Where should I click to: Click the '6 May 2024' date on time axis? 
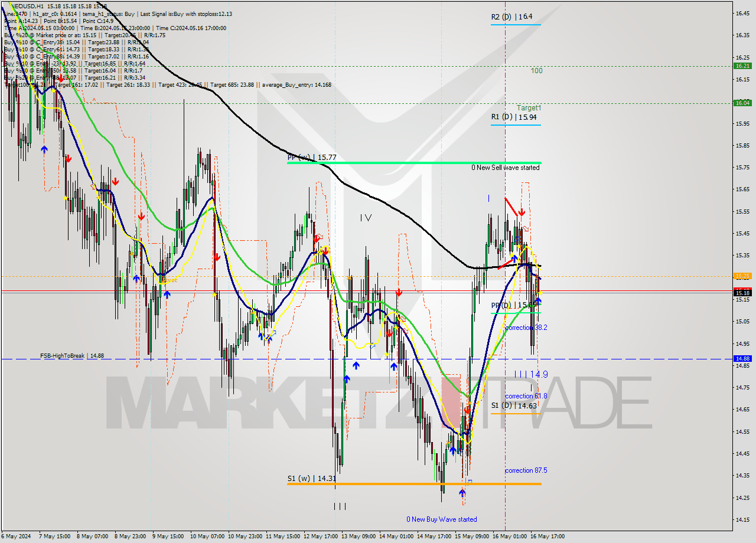click(x=16, y=537)
